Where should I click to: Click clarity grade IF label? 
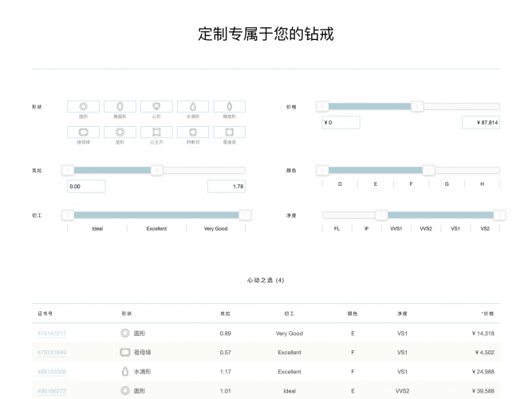[366, 228]
